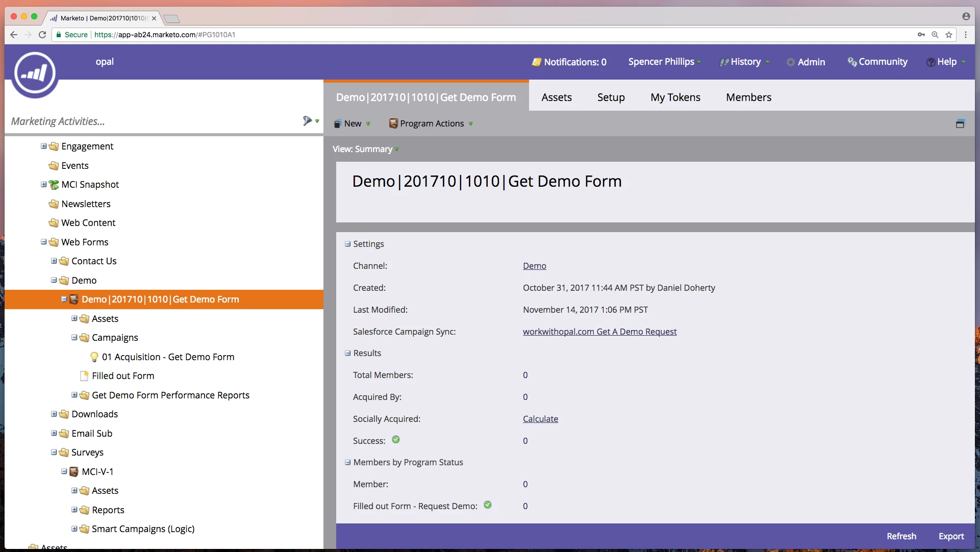Open the tree filter icon beside Marketing Activities

pos(308,121)
